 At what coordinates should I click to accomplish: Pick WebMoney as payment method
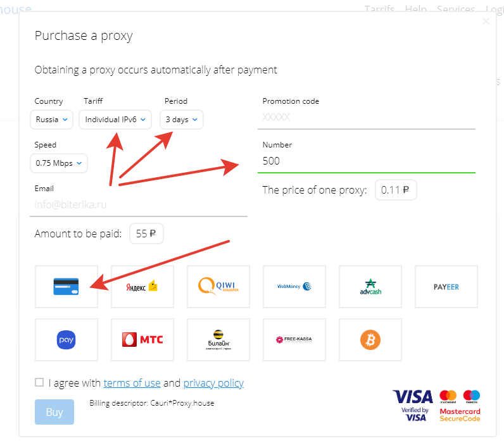[x=294, y=287]
